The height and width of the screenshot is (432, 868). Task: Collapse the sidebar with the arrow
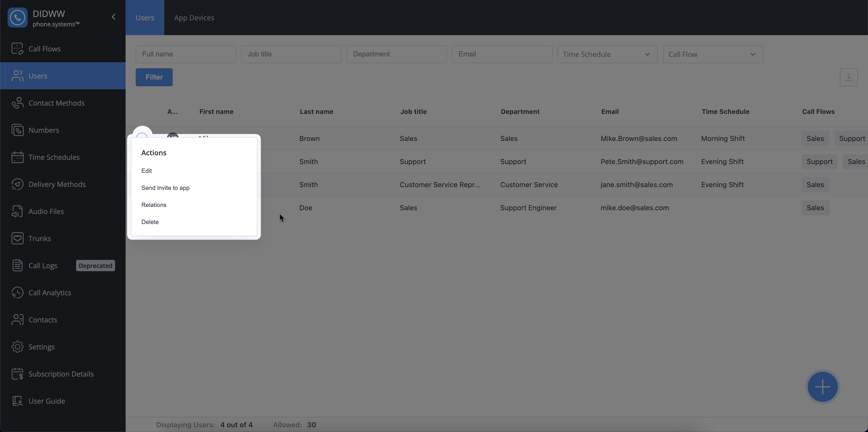coord(114,17)
